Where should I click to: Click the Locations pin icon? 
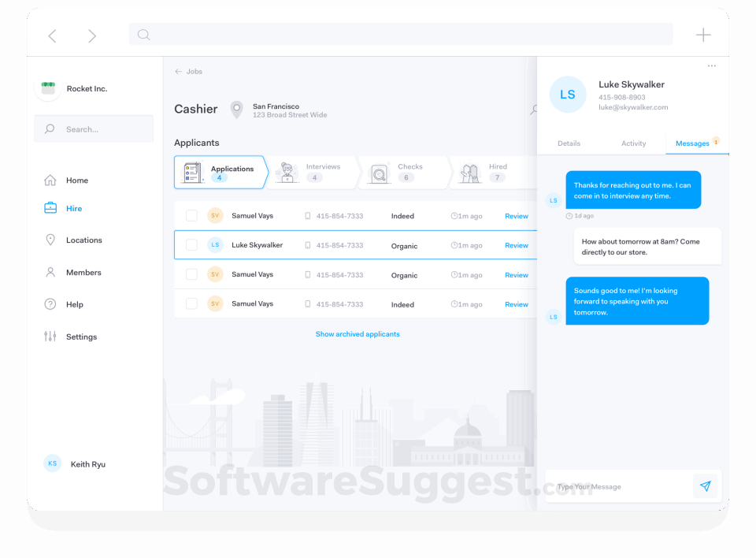(x=50, y=240)
